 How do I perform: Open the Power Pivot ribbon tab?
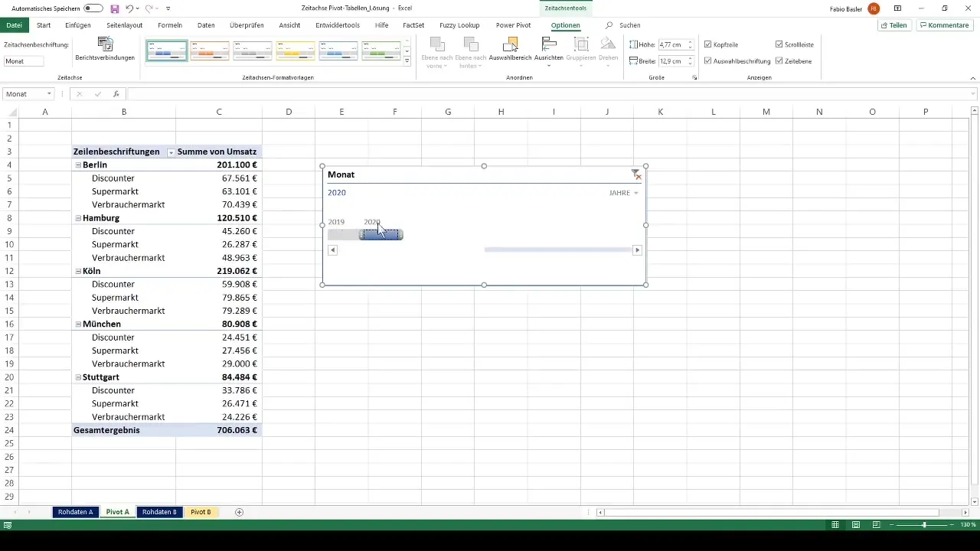pyautogui.click(x=513, y=25)
